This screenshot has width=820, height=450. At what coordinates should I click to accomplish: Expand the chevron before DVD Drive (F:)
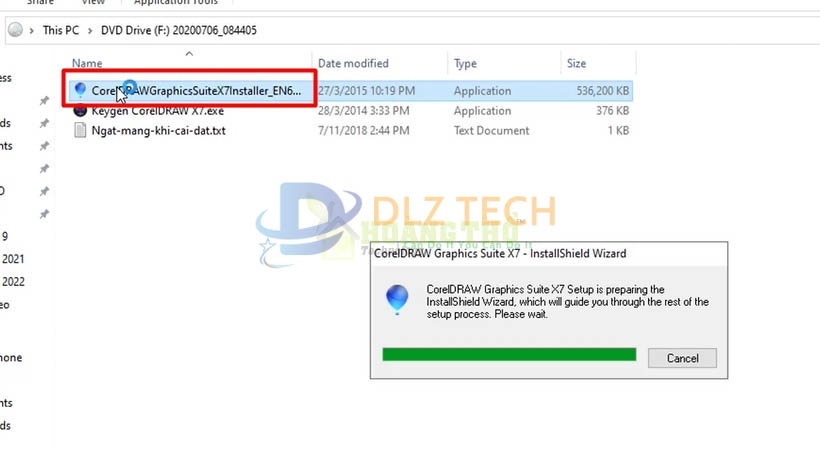[90, 30]
